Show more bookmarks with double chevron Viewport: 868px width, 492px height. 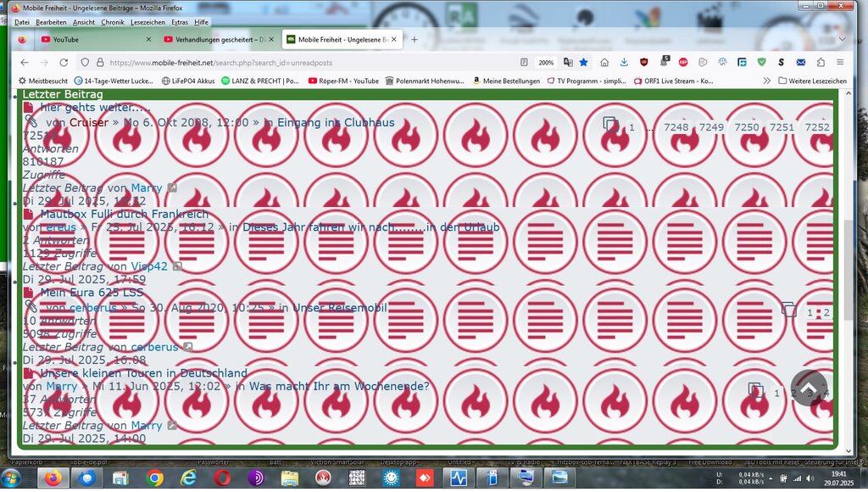[766, 81]
